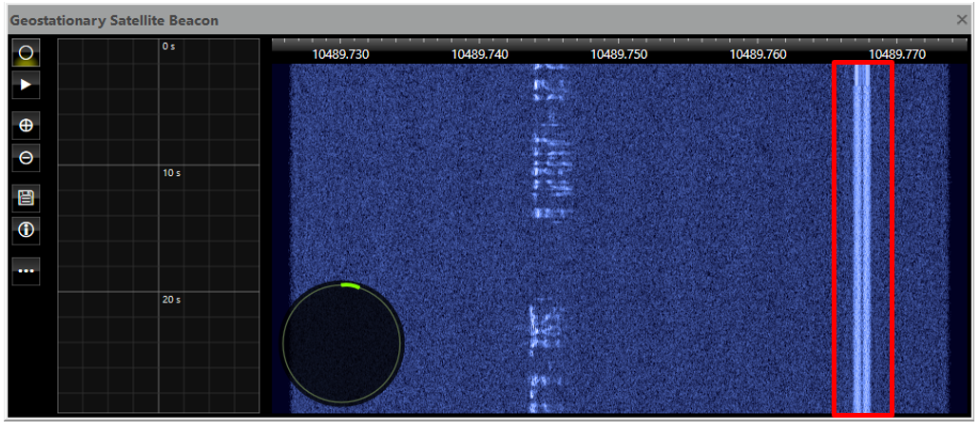Close the Geostationary Satellite Beacon panel
The width and height of the screenshot is (980, 430).
coord(962,19)
